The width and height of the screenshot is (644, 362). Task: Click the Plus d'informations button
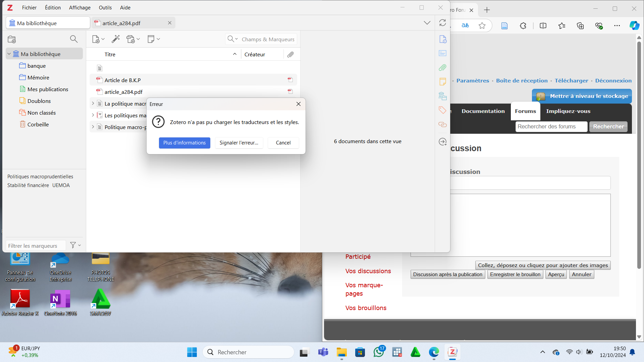(x=184, y=143)
